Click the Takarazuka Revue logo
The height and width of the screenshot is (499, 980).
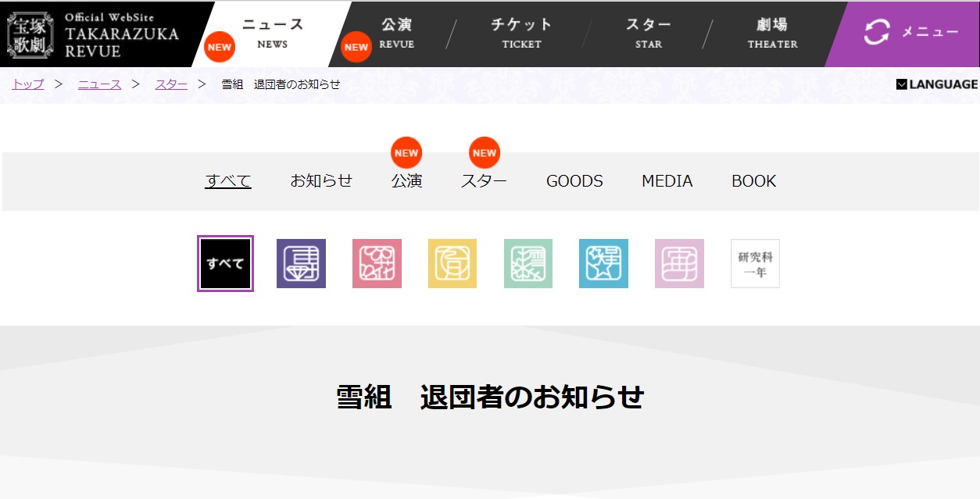point(93,35)
